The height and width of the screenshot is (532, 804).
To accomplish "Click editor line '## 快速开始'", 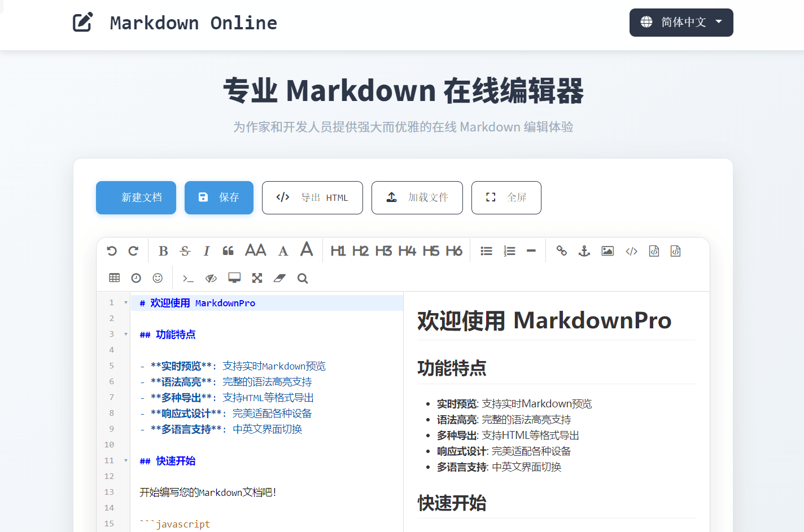I will (x=168, y=461).
